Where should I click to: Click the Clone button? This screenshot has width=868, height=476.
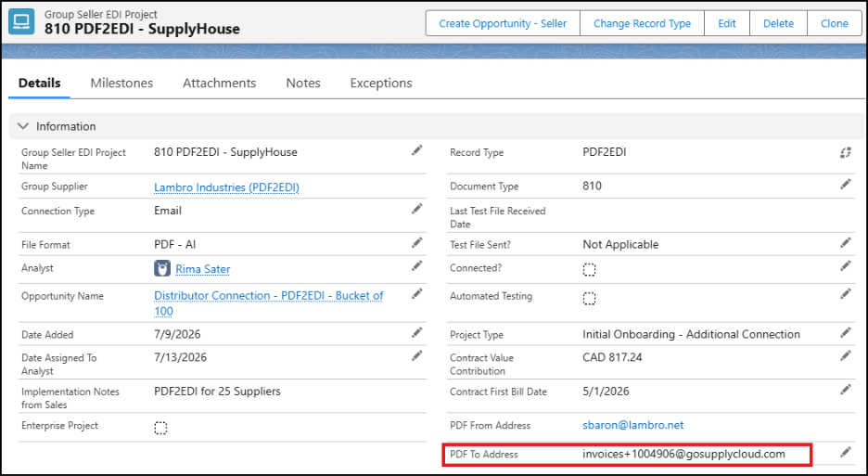point(835,23)
